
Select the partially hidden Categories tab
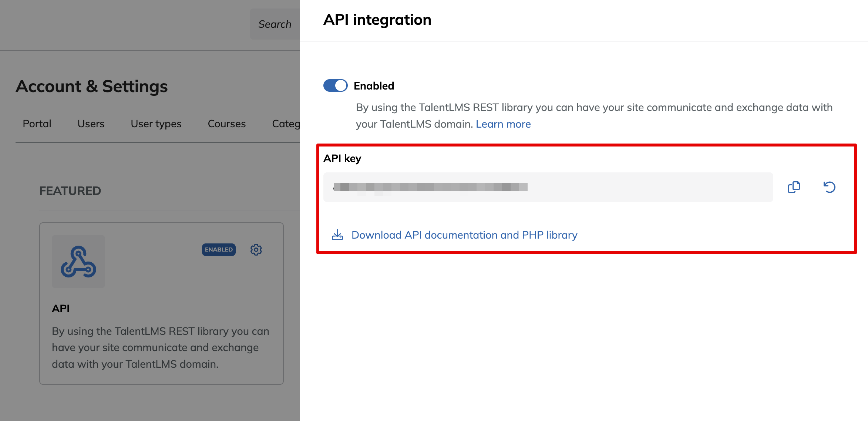pyautogui.click(x=286, y=124)
